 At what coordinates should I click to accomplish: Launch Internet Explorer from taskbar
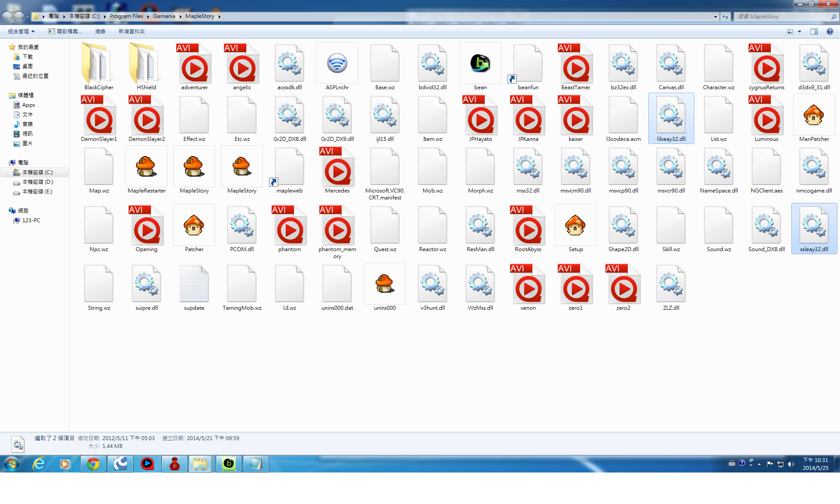point(39,464)
